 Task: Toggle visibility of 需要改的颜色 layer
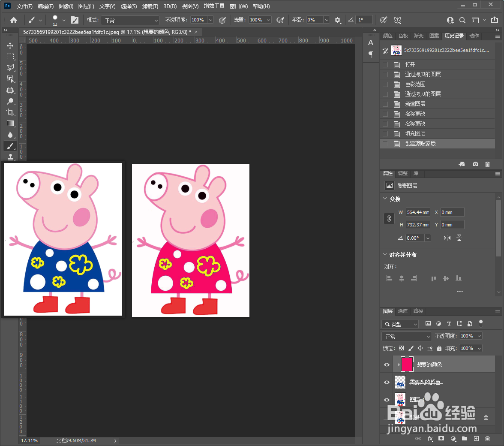(x=387, y=383)
